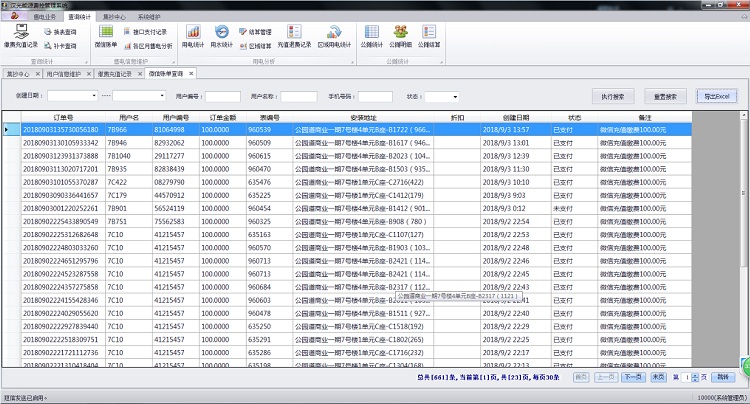This screenshot has width=750, height=404.
Task: Close the 缴费充值记录 document tab
Action: (x=140, y=74)
